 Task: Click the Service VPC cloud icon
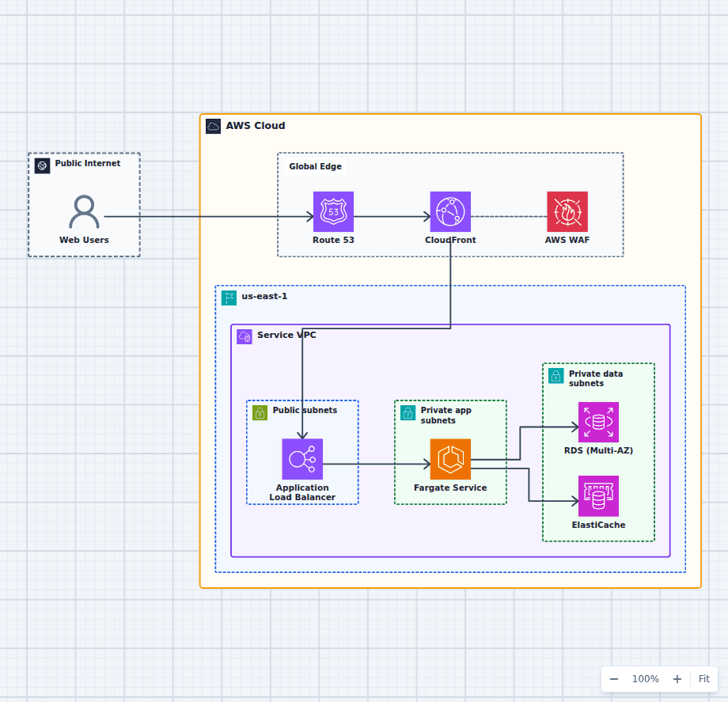tap(245, 336)
